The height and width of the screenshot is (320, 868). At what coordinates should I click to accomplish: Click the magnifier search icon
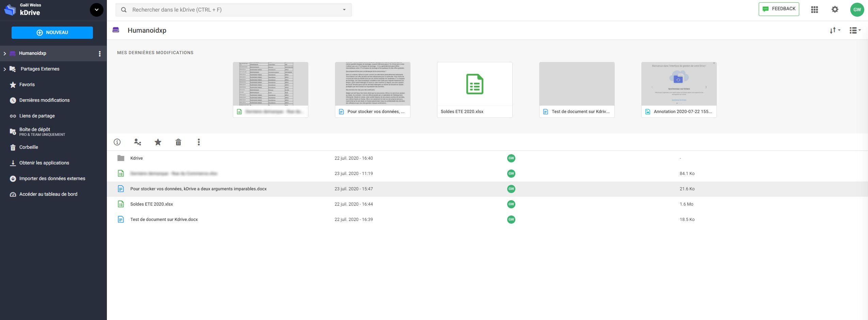point(124,10)
